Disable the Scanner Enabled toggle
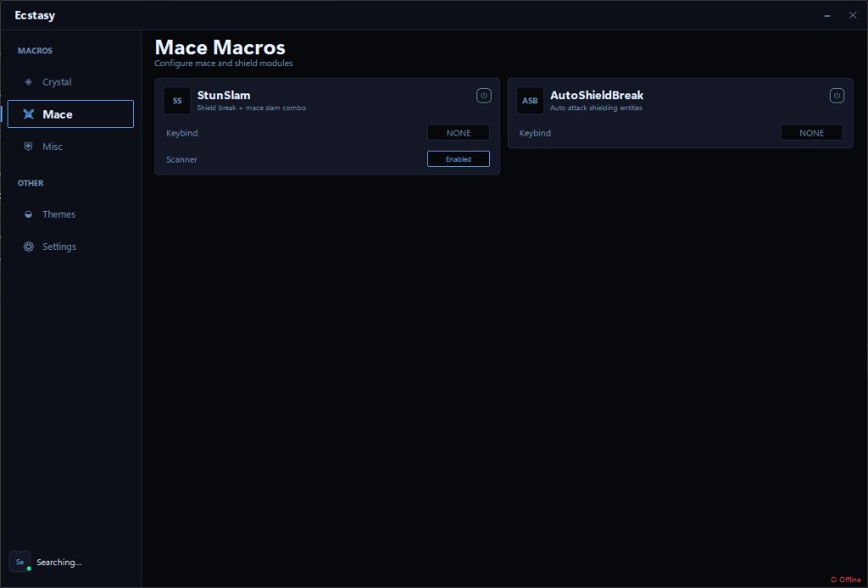Image resolution: width=868 pixels, height=588 pixels. click(x=458, y=158)
